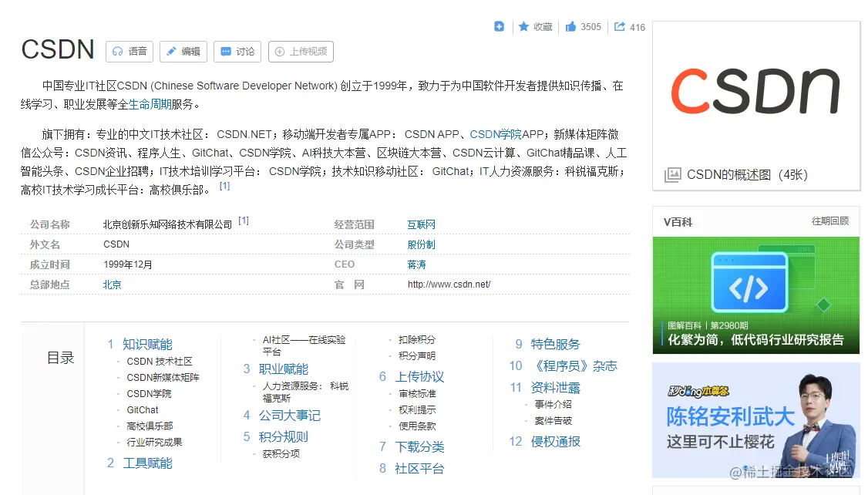868x495 pixels.
Task: Go to CSDN学院 in the contents list
Action: 149,394
